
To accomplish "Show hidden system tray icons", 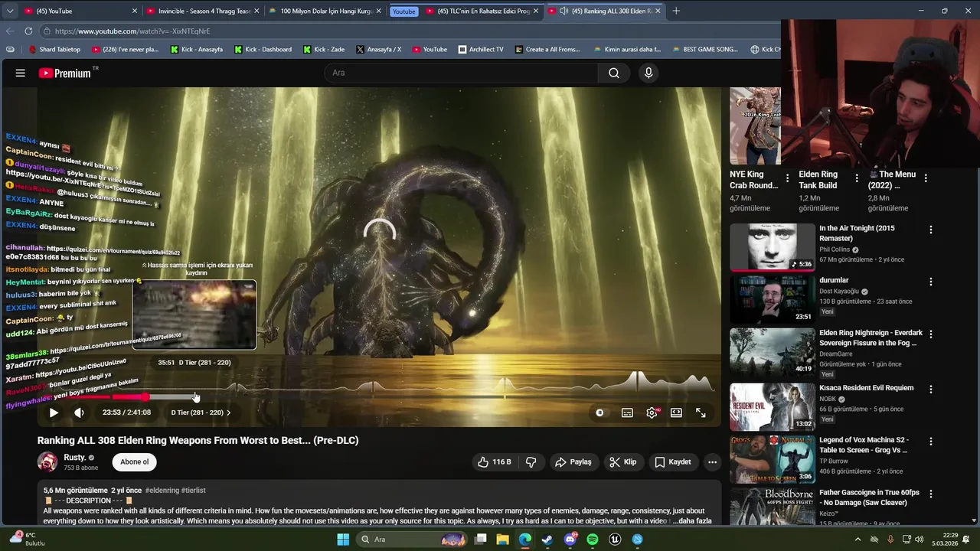I will tap(858, 540).
